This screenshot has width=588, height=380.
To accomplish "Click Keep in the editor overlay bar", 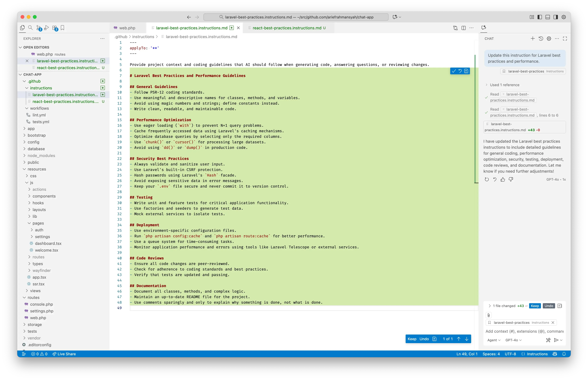I will (x=412, y=339).
